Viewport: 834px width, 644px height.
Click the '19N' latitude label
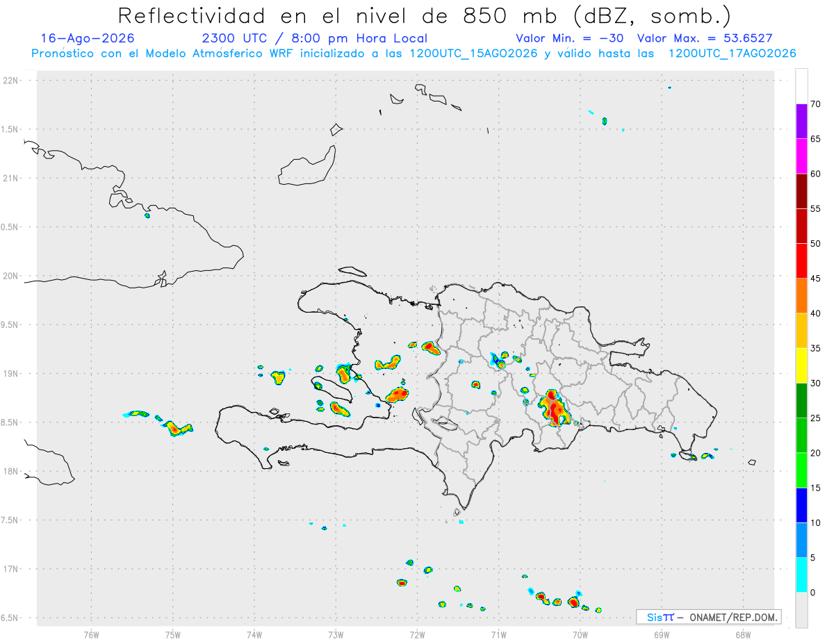click(x=10, y=374)
